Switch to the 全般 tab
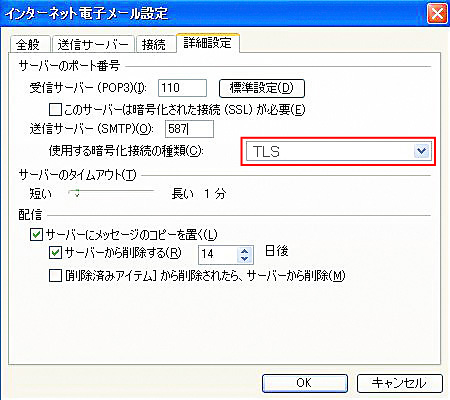 point(29,45)
